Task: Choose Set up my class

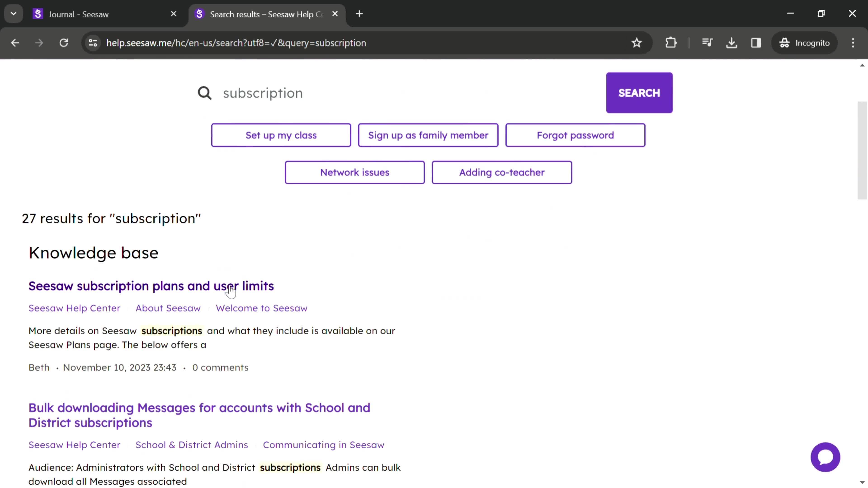Action: click(x=281, y=135)
